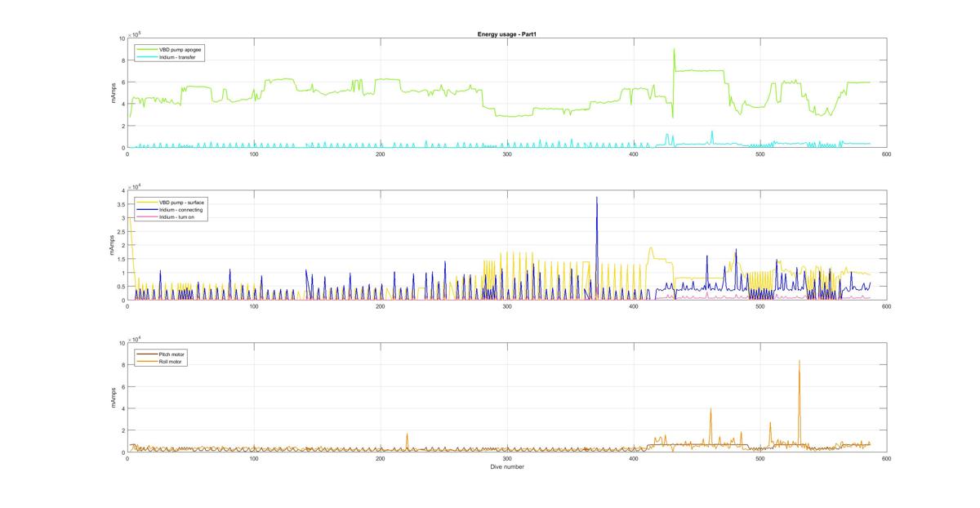The height and width of the screenshot is (508, 980).
Task: Click the x-axis tick 100 under the middle plot
Action: 253,307
